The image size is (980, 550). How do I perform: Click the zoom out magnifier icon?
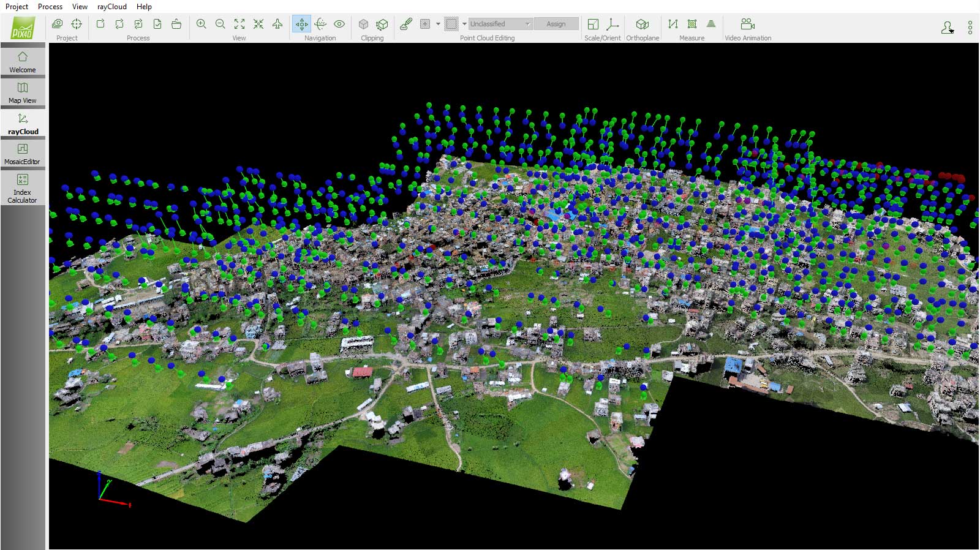[x=221, y=24]
